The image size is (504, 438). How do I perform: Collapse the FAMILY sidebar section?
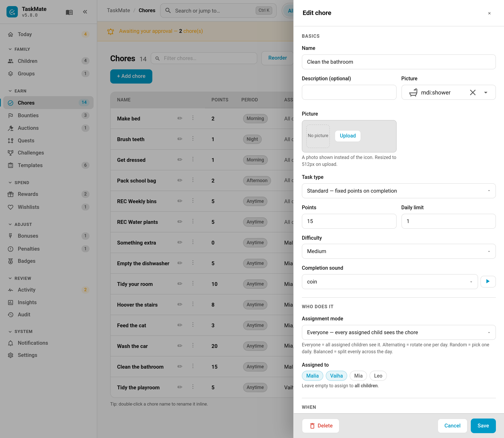19,49
